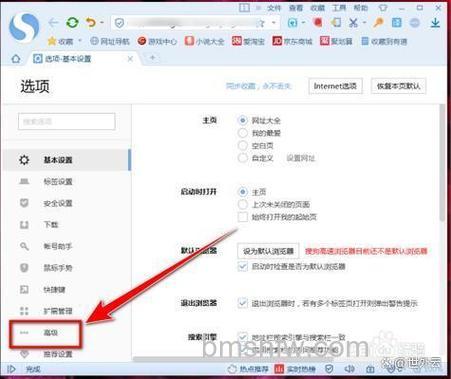Select 自定义 homepage radio button
Image resolution: width=451 pixels, height=379 pixels.
pyautogui.click(x=243, y=158)
